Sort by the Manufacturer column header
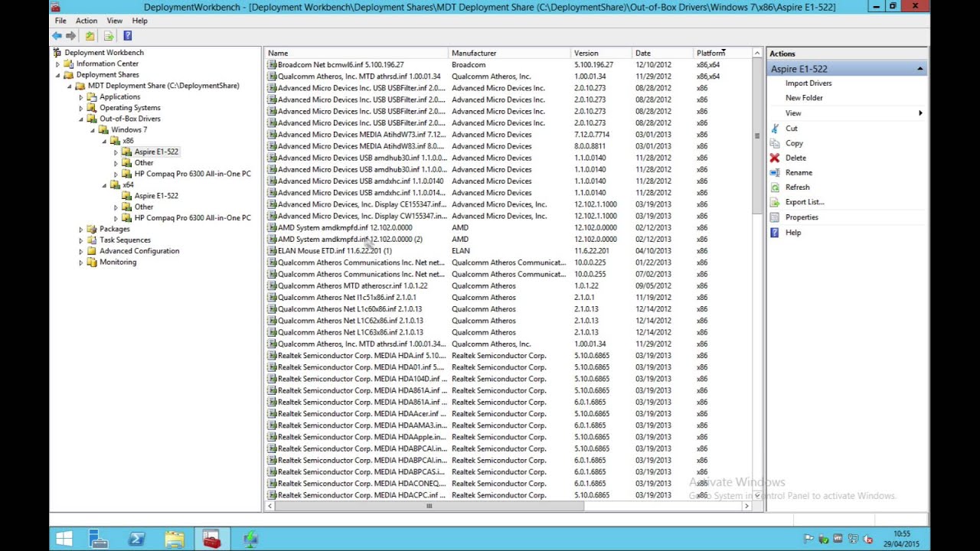The width and height of the screenshot is (980, 551). click(509, 53)
